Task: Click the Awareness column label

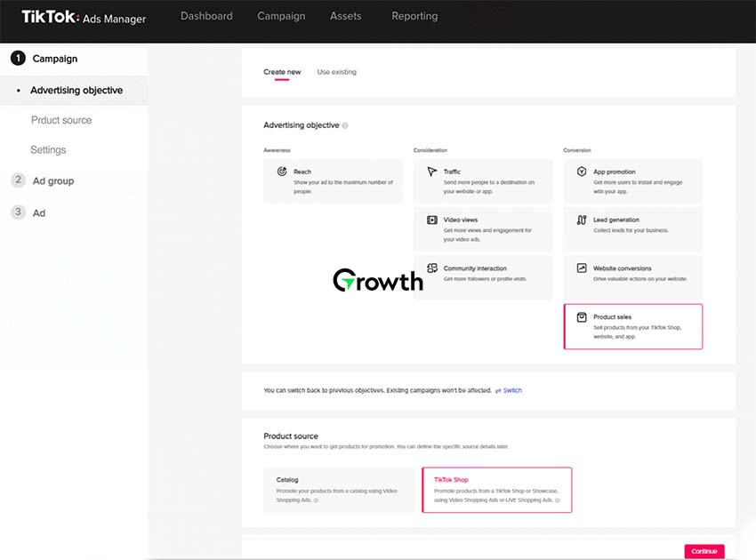Action: 277,150
